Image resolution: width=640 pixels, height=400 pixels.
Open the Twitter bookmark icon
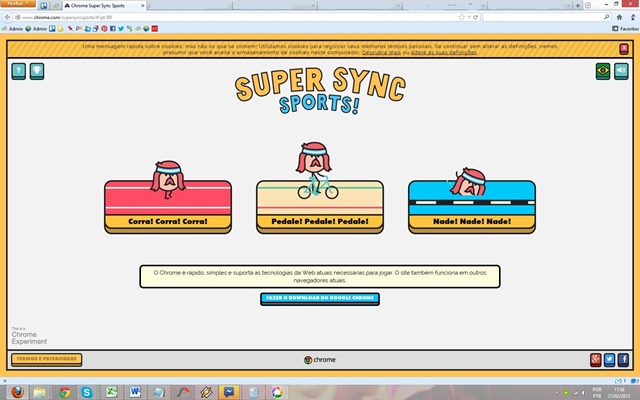[121, 29]
